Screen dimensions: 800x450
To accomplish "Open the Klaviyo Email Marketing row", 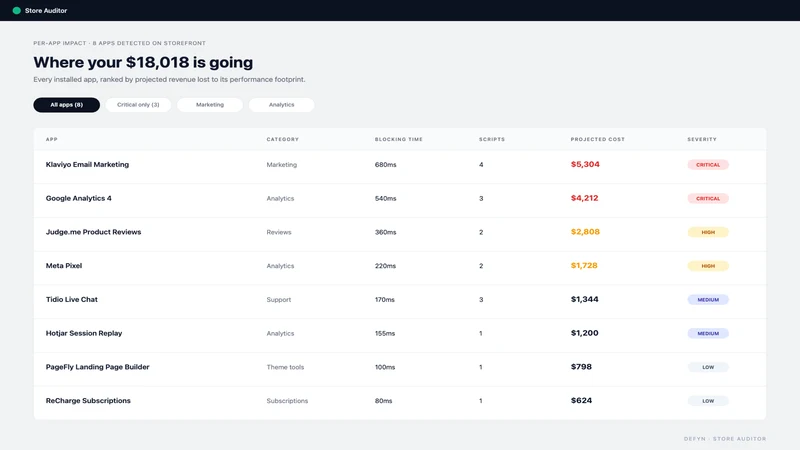I will click(399, 165).
